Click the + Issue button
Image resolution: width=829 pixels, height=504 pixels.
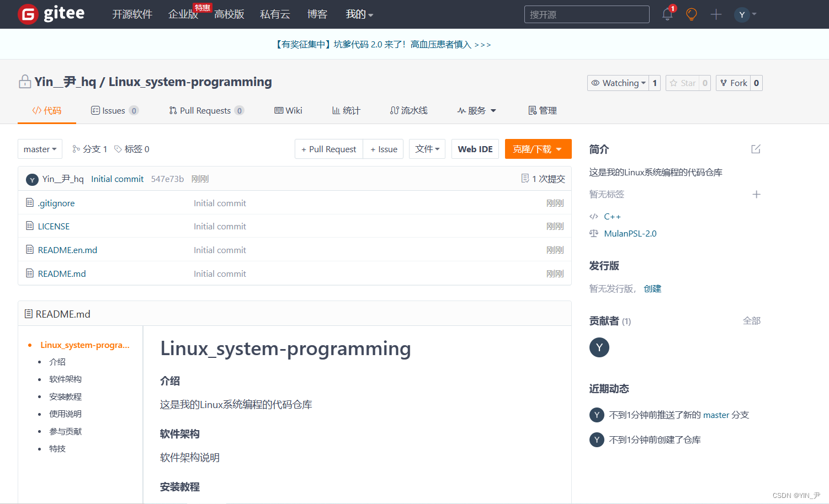pos(384,149)
